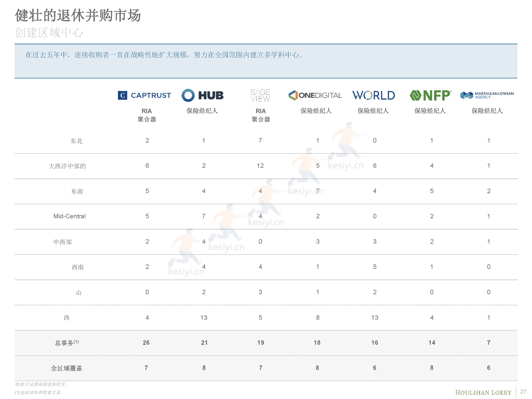Select the 大西洋中部的 row label
The image size is (532, 399).
point(67,166)
